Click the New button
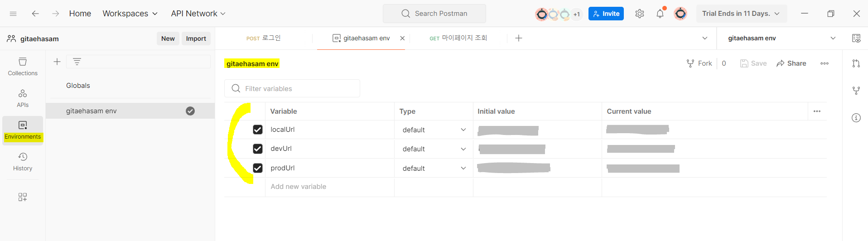 [x=168, y=39]
